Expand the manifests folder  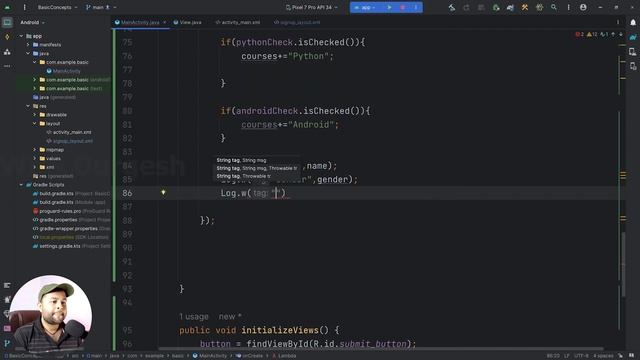28,44
